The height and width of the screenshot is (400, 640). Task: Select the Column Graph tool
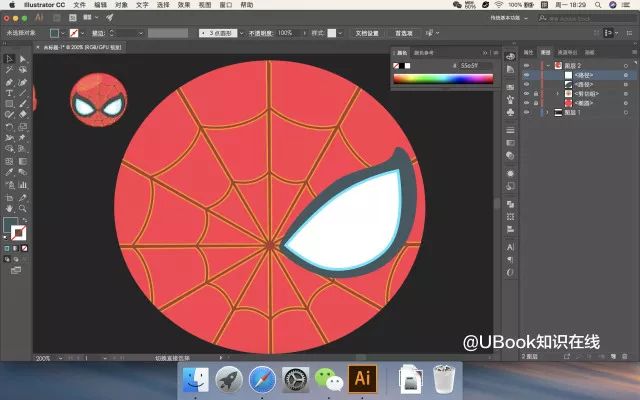(23, 185)
